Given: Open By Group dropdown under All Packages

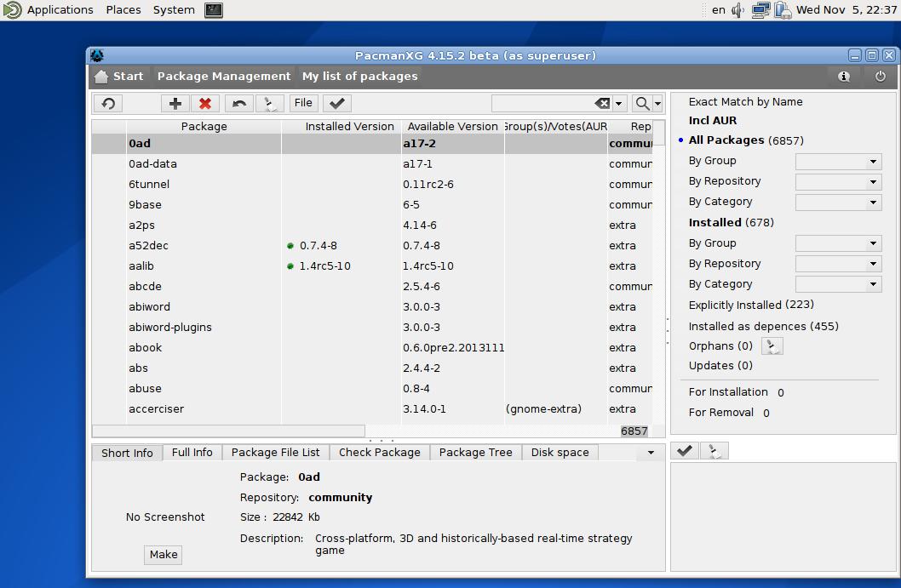Looking at the screenshot, I should tap(838, 162).
